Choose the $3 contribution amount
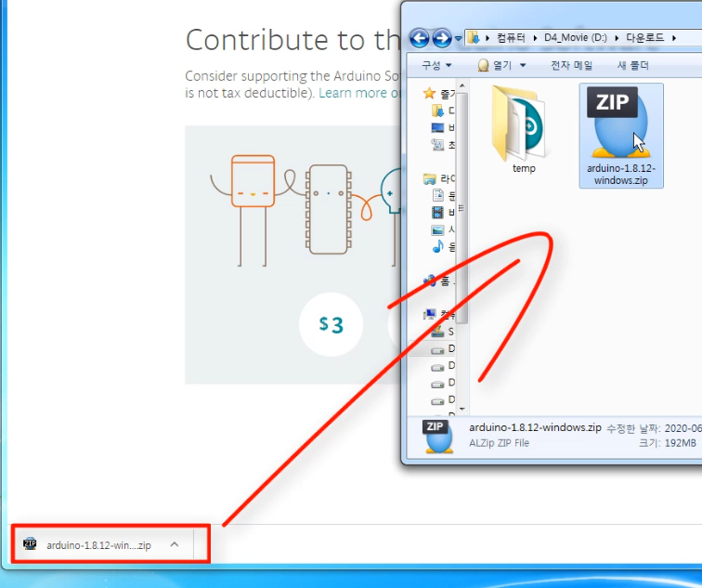 (x=331, y=324)
